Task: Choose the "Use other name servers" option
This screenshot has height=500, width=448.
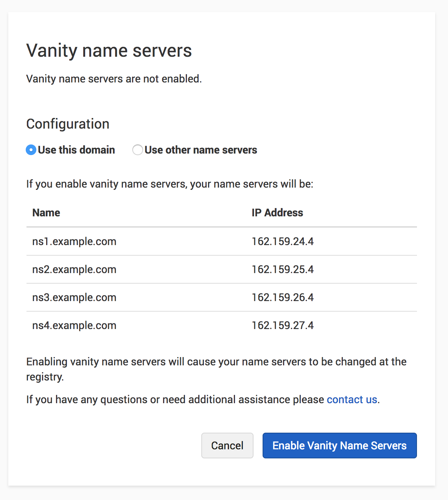Action: [x=138, y=150]
